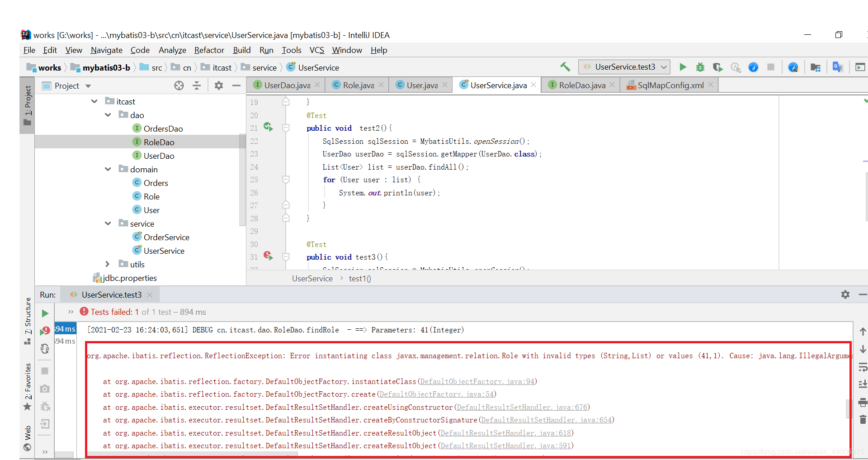Screen dimensions: 868x460
Task: Collapse the dao folder
Action: click(x=108, y=115)
